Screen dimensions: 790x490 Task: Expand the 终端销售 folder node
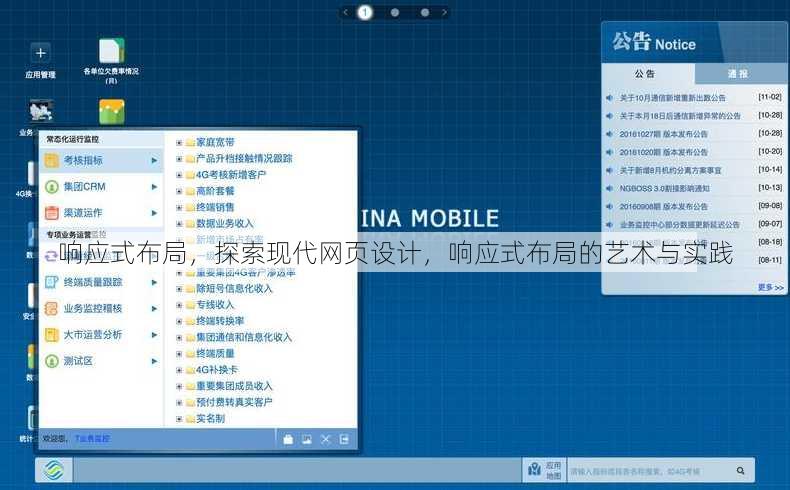[x=179, y=207]
